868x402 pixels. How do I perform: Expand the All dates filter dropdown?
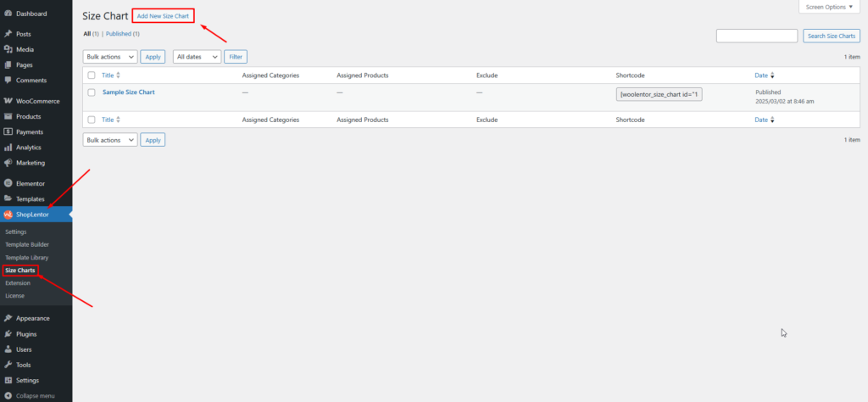tap(196, 57)
